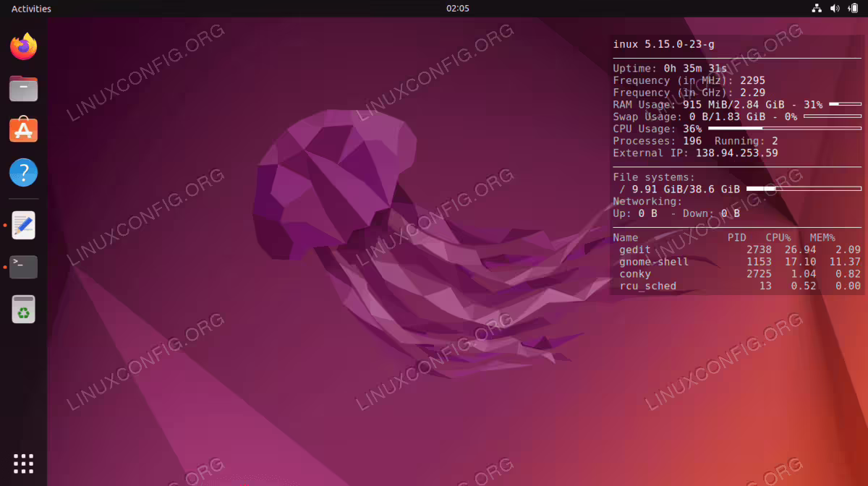Open the 02:05 clock calendar menu
868x486 pixels.
[x=458, y=9]
